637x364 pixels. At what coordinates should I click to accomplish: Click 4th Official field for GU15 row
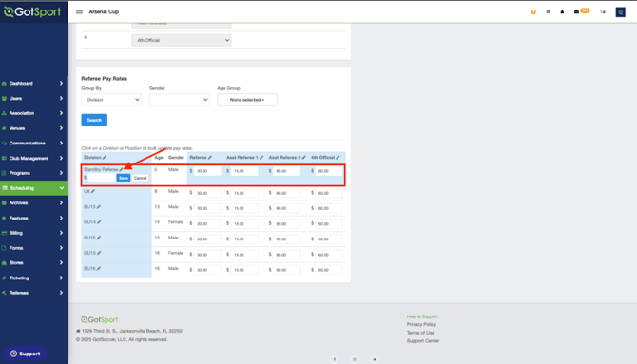pyautogui.click(x=329, y=255)
